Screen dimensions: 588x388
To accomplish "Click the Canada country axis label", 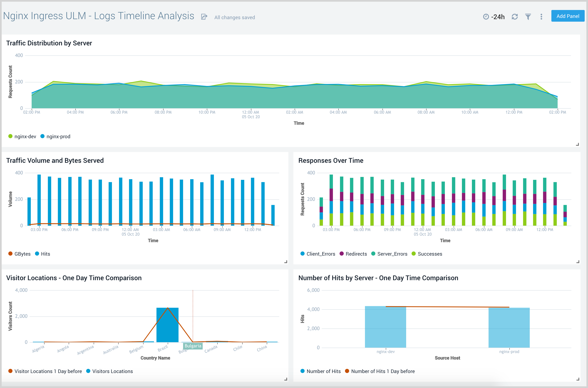I will tap(211, 349).
